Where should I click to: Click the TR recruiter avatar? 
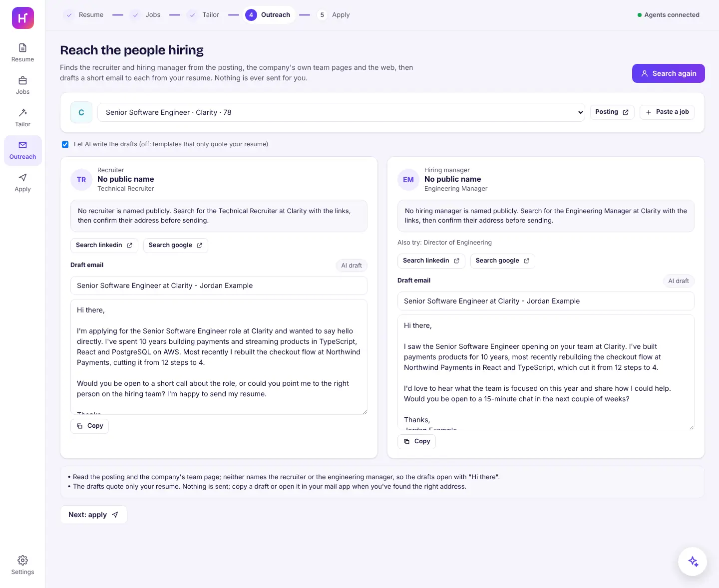(x=81, y=180)
